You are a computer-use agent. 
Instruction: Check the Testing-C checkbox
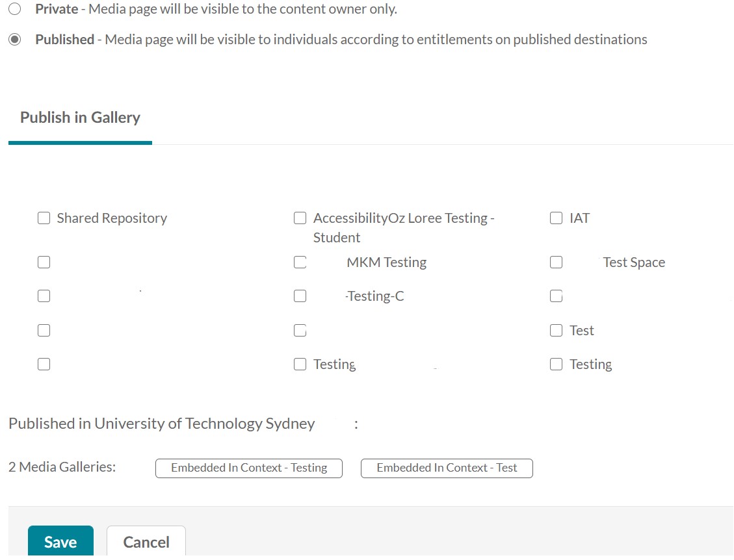click(300, 296)
